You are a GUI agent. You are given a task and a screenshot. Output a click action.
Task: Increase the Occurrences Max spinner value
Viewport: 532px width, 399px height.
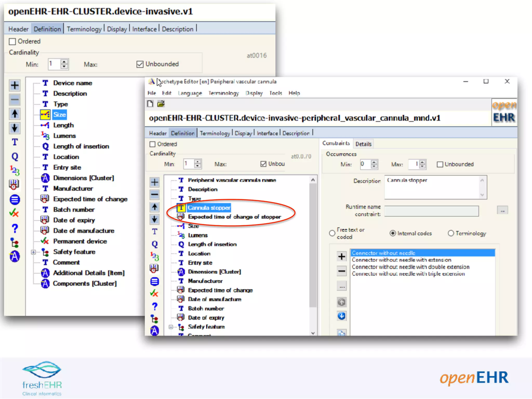pos(422,162)
